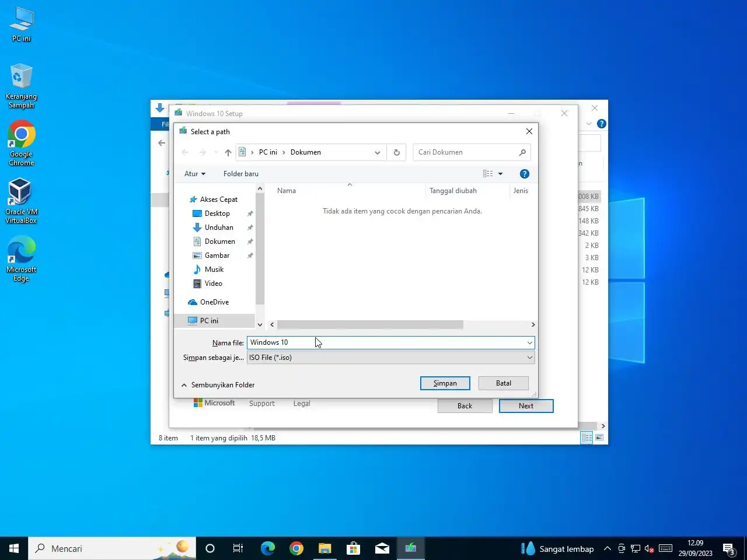
Task: Click the navigation pane scroll down arrow
Action: [260, 325]
